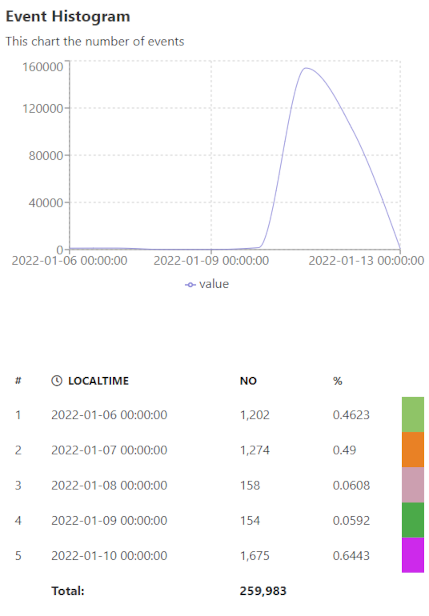Click the y-axis label '80000'
Screen dimensions: 429x616
point(46,156)
